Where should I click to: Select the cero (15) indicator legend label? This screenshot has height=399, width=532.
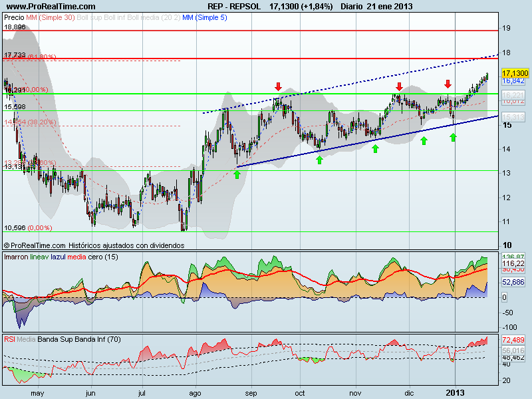click(x=103, y=257)
